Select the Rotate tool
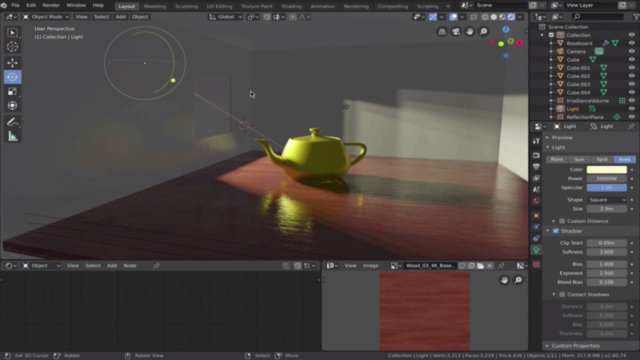 (x=12, y=77)
